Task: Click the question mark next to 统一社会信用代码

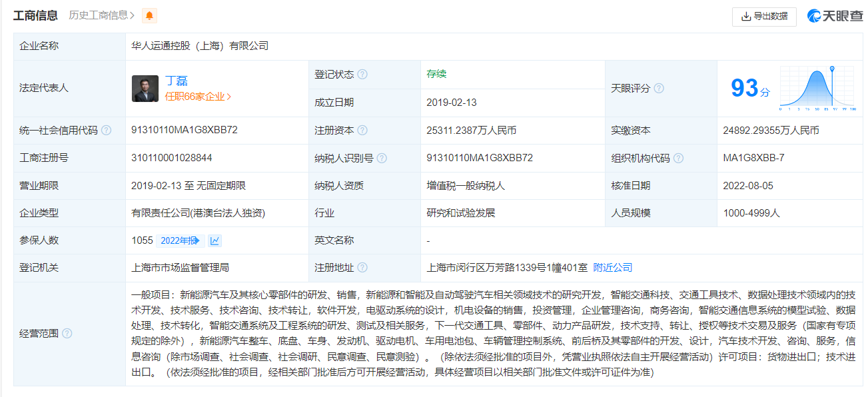Action: tap(106, 131)
